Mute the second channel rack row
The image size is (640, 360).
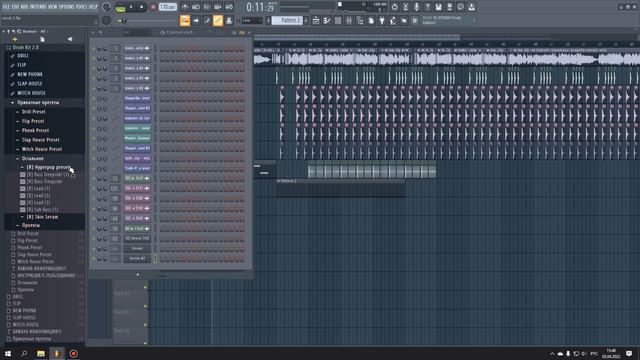[93, 58]
